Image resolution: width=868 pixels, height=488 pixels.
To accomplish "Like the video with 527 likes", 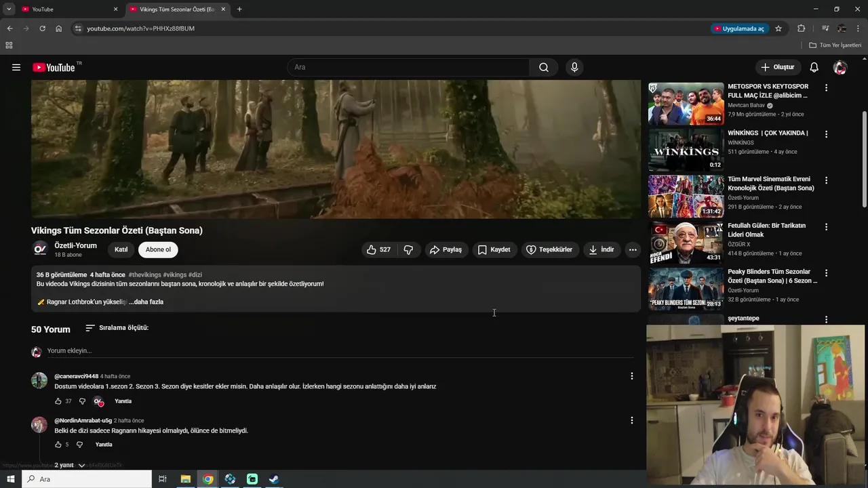I will point(378,249).
